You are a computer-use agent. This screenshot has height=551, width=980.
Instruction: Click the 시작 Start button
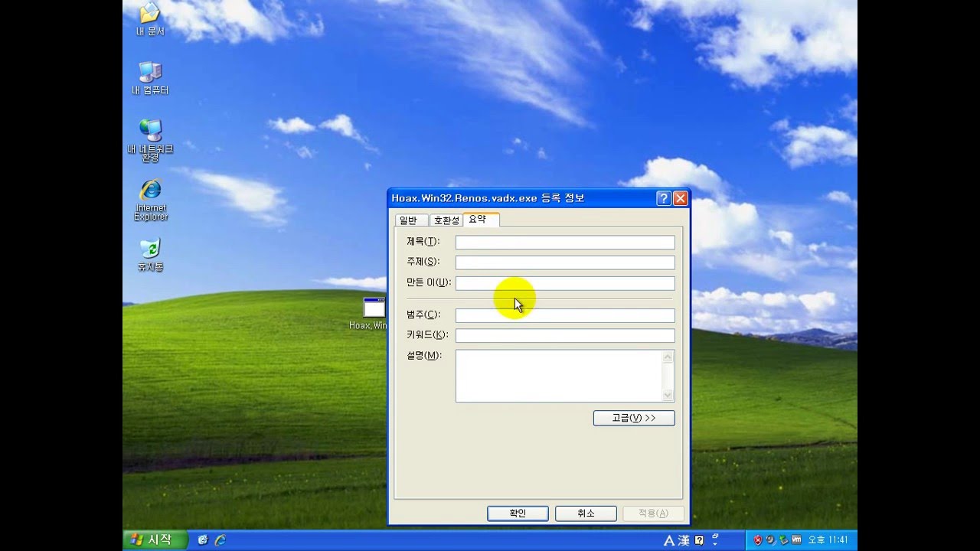pos(157,540)
